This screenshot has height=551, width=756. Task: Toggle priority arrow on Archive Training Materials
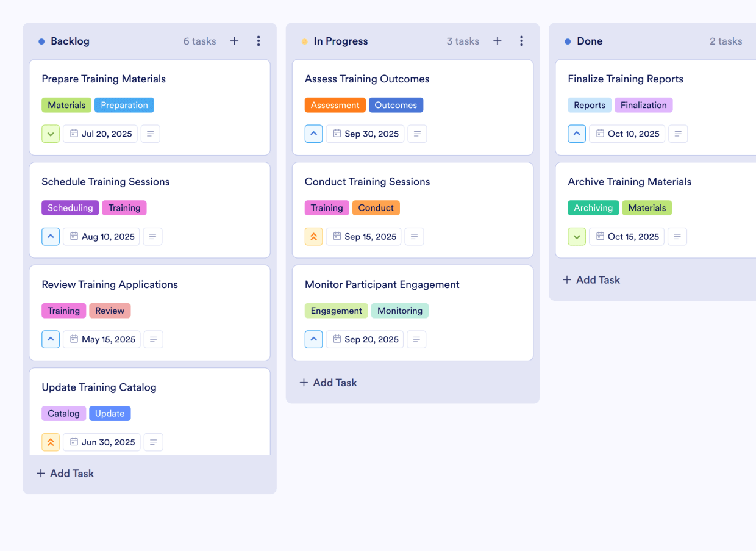[x=577, y=237]
